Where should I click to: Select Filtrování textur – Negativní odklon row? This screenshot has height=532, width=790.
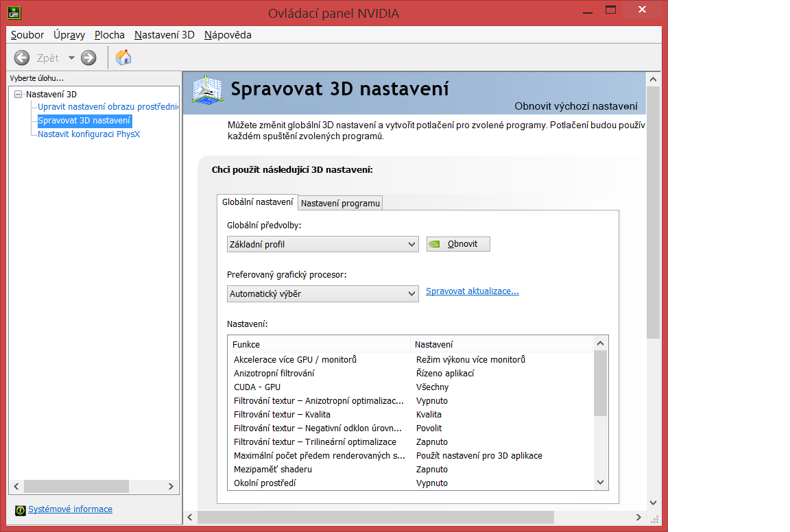[x=411, y=428]
